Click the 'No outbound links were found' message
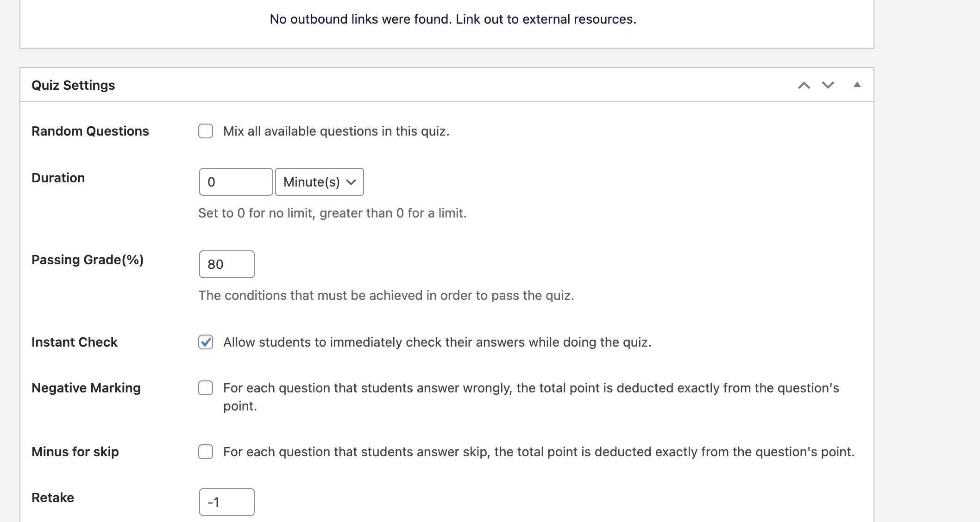 (x=453, y=19)
